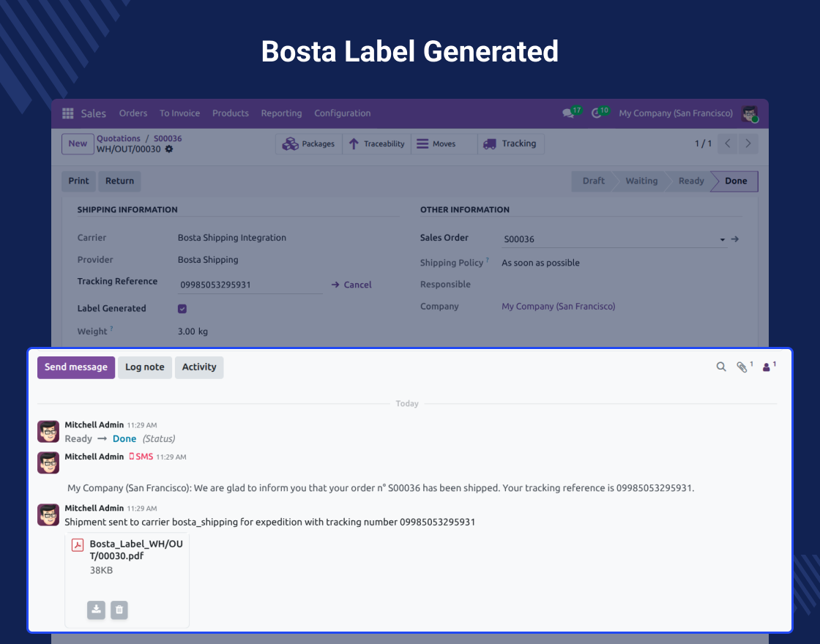
Task: Download the Bosta label PDF
Action: coord(96,610)
